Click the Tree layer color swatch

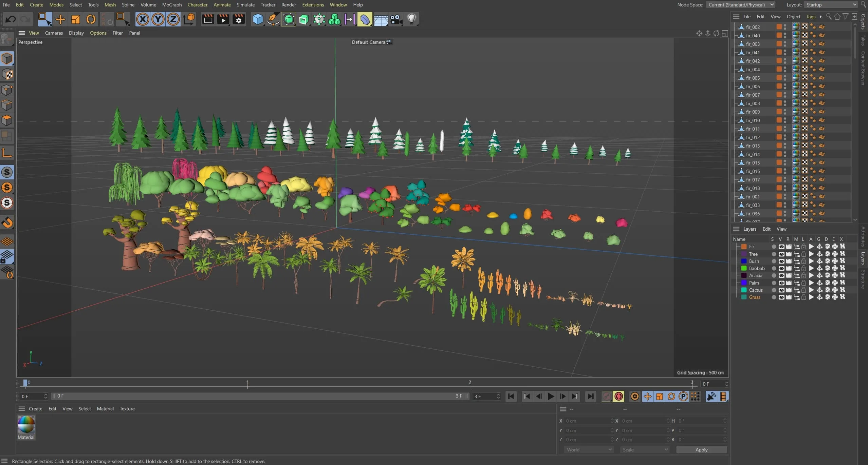[744, 254]
